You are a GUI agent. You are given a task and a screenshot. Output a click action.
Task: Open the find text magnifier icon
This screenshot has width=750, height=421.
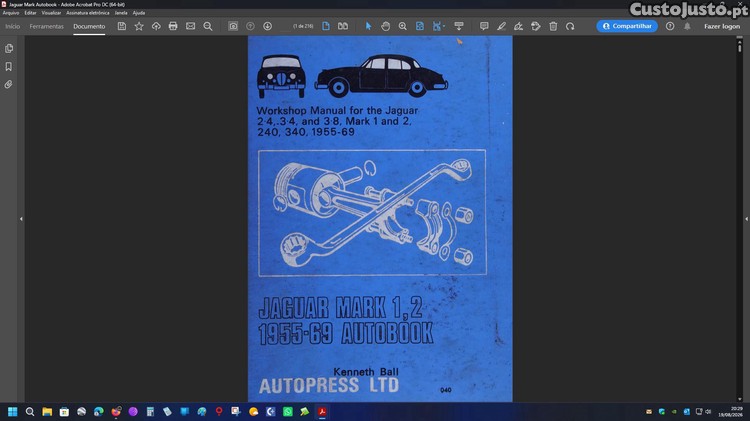tap(208, 26)
